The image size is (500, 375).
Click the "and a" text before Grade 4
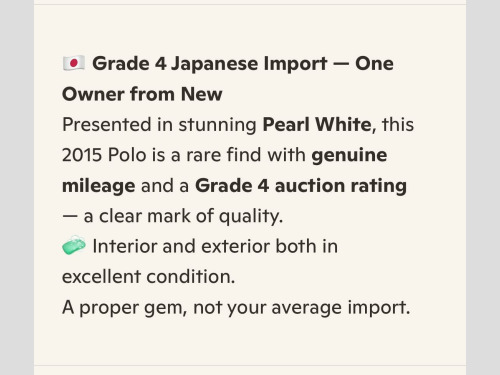pos(165,186)
